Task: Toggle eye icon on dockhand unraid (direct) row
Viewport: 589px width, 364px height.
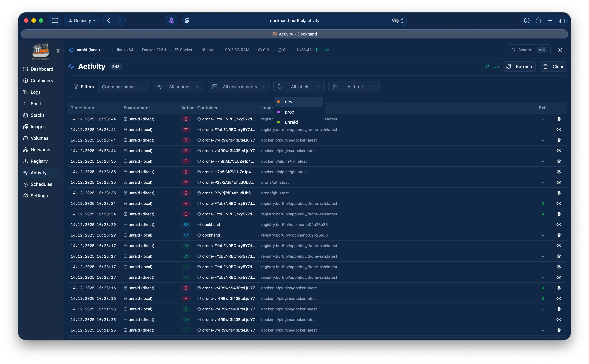Action: coord(559,225)
